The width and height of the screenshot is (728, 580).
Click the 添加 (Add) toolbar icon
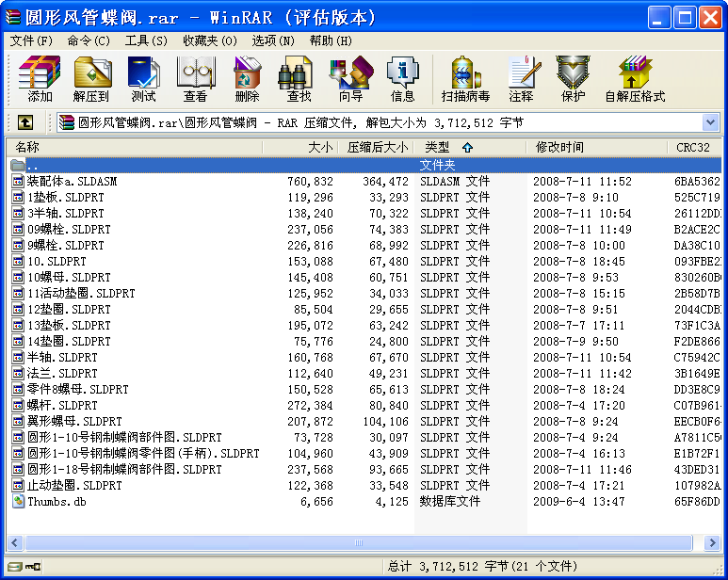[x=40, y=78]
